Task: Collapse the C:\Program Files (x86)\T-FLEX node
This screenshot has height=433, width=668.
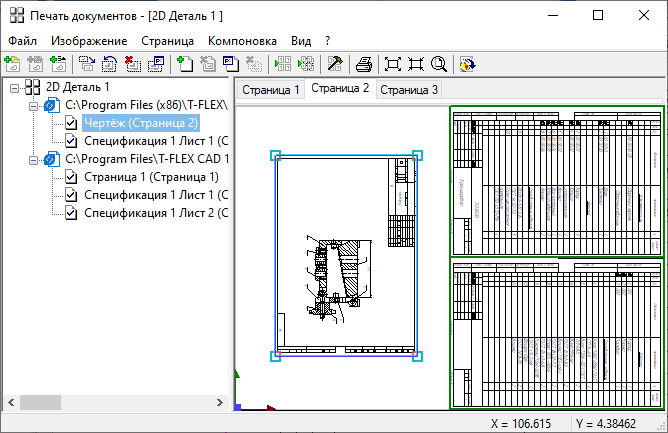Action: pyautogui.click(x=33, y=105)
